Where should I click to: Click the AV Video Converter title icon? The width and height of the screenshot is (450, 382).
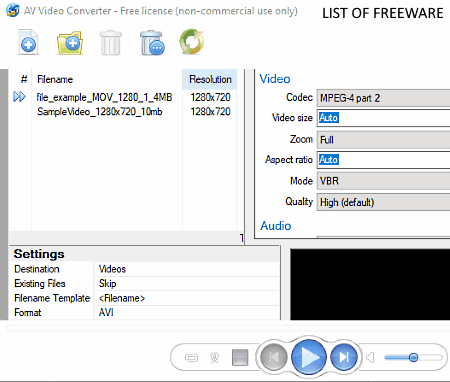pyautogui.click(x=13, y=10)
